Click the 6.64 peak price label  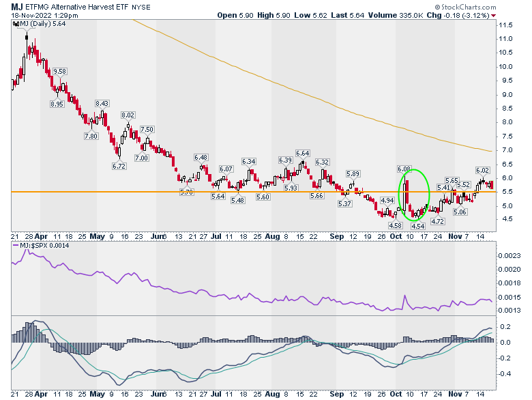[x=303, y=153]
